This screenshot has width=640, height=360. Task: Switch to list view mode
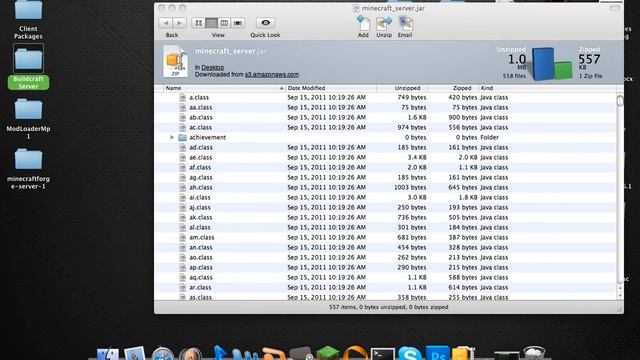[211, 23]
